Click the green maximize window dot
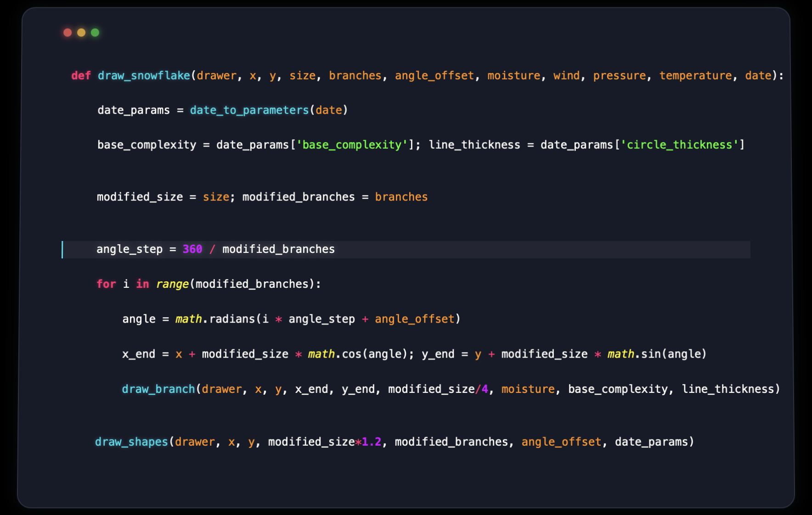Screen dimensions: 812x515 (95, 33)
